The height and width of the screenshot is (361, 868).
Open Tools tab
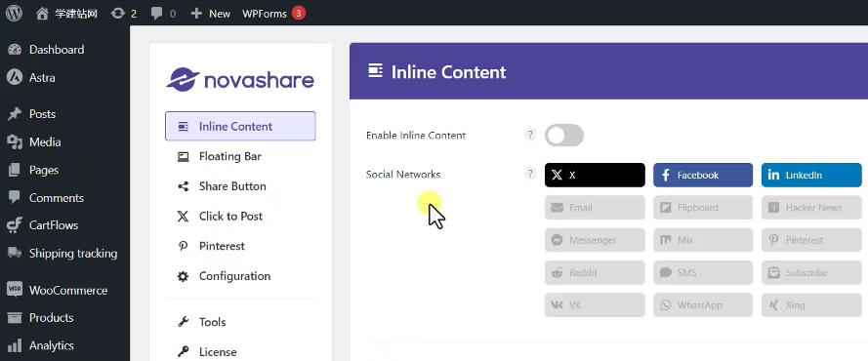coord(240,322)
